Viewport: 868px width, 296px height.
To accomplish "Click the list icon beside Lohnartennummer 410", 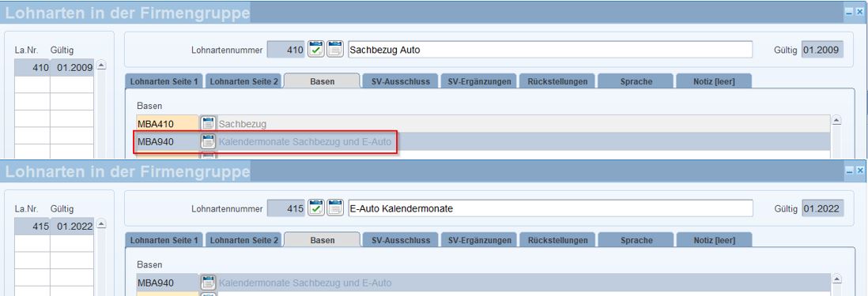I will pyautogui.click(x=335, y=49).
